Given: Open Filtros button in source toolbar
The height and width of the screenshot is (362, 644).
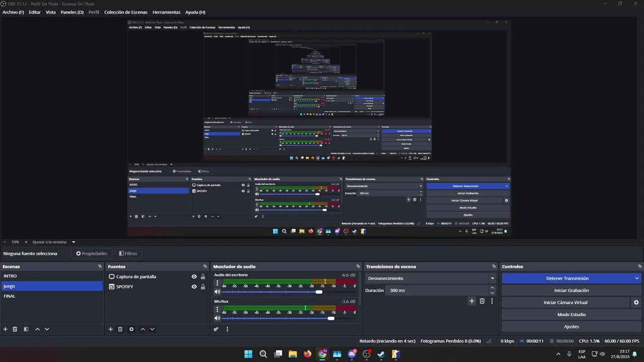Looking at the screenshot, I should tap(128, 253).
